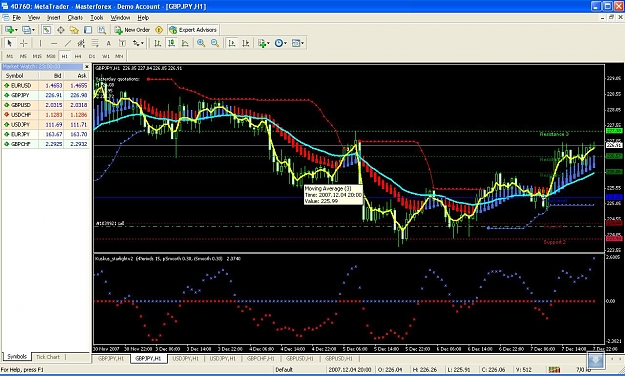625x376 pixels.
Task: Open the Window menu
Action: point(120,18)
